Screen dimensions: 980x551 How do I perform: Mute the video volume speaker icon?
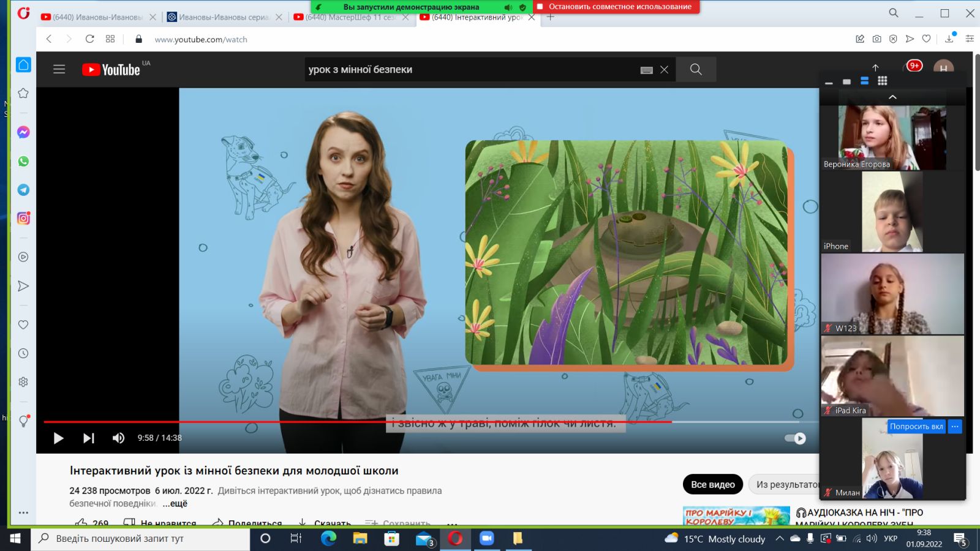pos(118,438)
